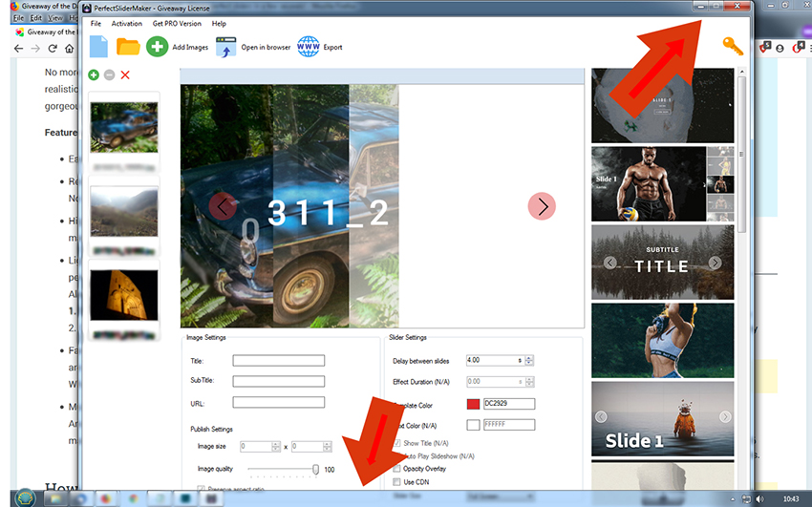Click the volume speaker icon in system tray
The width and height of the screenshot is (812, 507).
click(759, 498)
